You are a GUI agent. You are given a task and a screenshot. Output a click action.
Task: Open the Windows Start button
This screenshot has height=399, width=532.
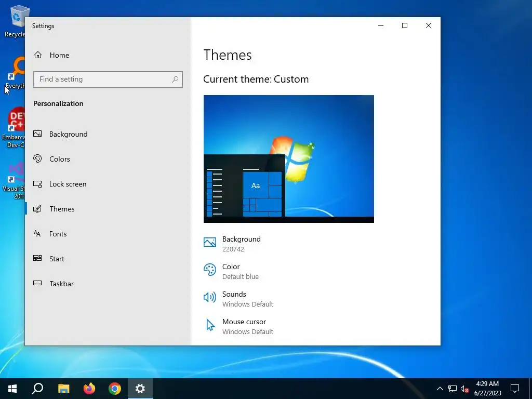click(12, 389)
